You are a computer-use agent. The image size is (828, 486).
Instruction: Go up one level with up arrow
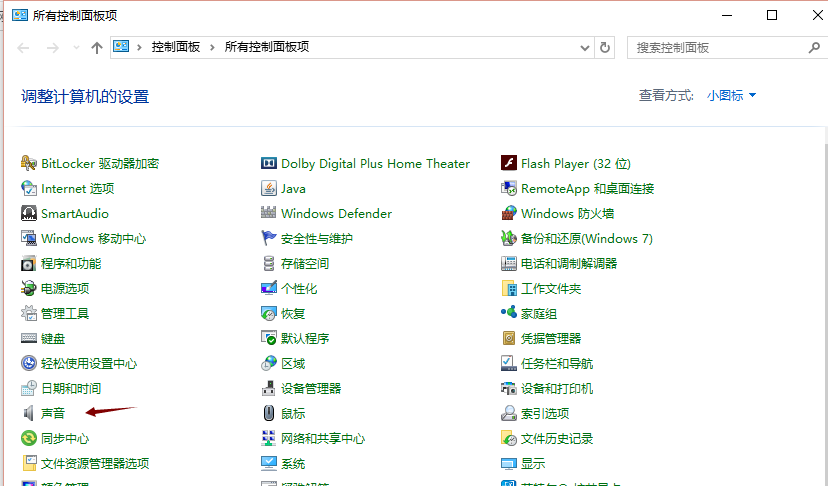point(97,48)
